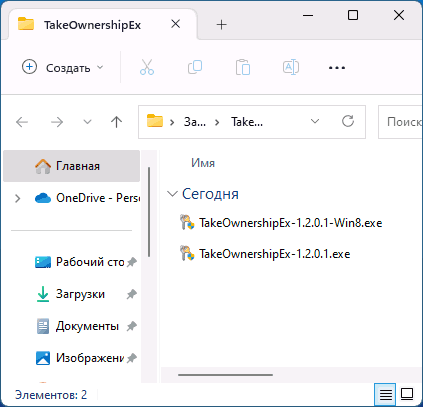
Task: Open Рабочий стол in sidebar
Action: [x=80, y=262]
